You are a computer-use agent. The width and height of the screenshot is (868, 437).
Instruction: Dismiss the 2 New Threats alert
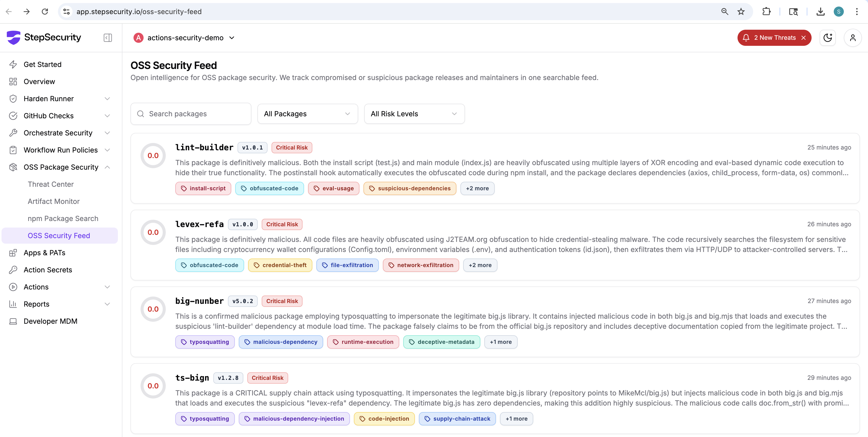804,38
